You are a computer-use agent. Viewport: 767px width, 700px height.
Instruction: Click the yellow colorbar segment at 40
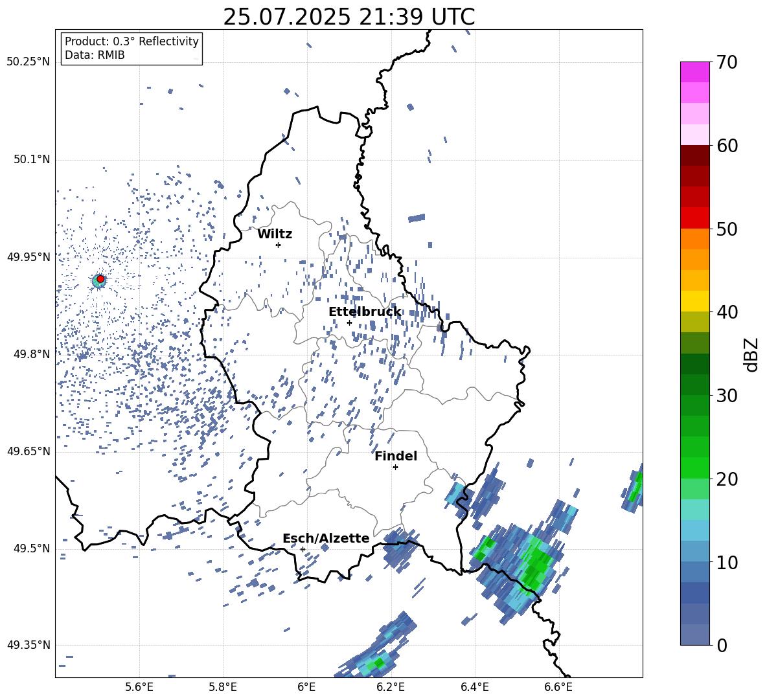click(x=694, y=301)
